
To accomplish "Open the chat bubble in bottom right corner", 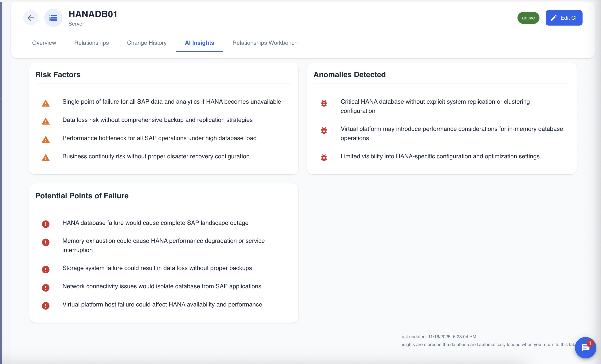I will [x=585, y=348].
